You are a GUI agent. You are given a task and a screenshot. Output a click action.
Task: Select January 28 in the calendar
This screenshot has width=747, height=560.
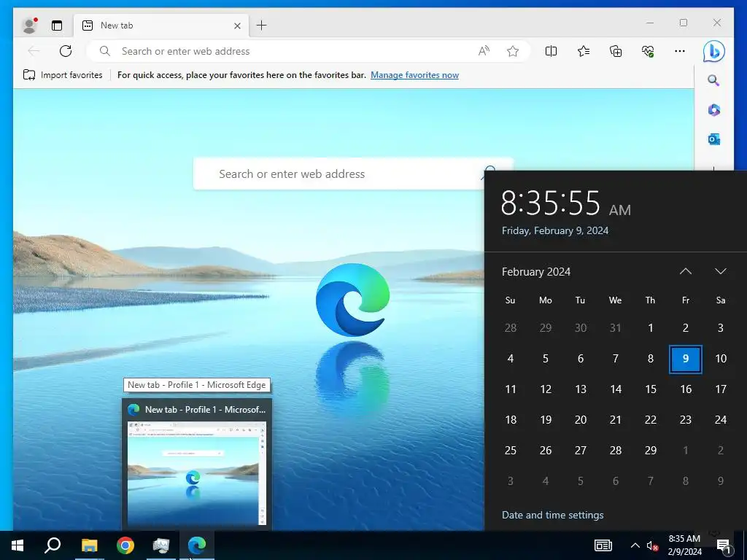(510, 327)
